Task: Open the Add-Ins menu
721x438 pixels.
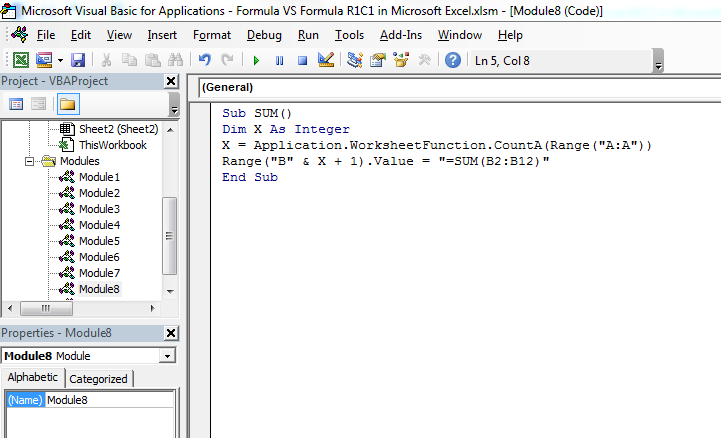Action: (401, 35)
